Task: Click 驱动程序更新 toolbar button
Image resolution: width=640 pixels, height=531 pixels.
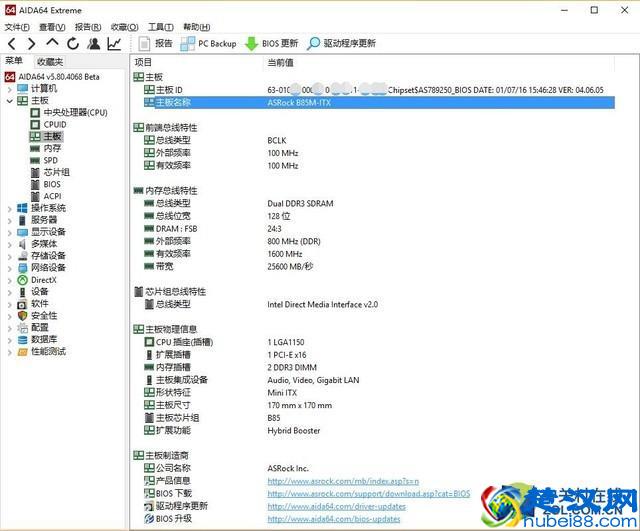Action: 341,44
